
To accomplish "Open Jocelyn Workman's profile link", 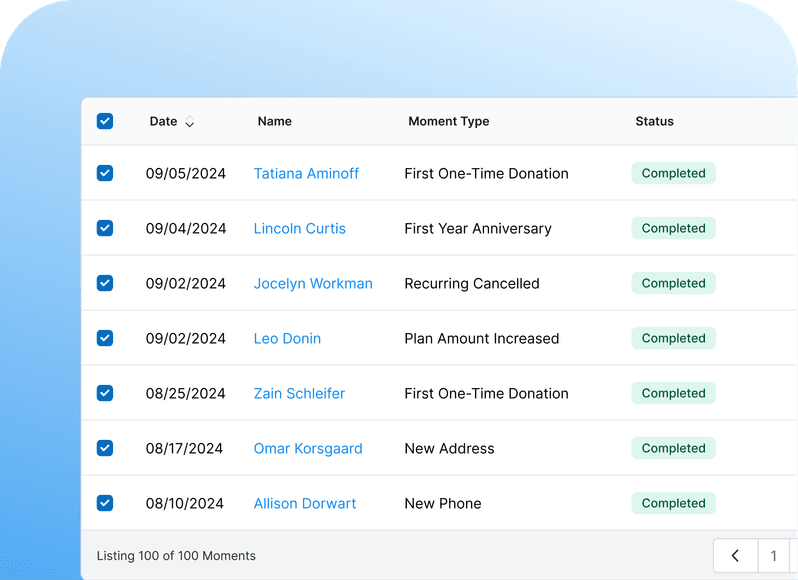I will (x=313, y=283).
